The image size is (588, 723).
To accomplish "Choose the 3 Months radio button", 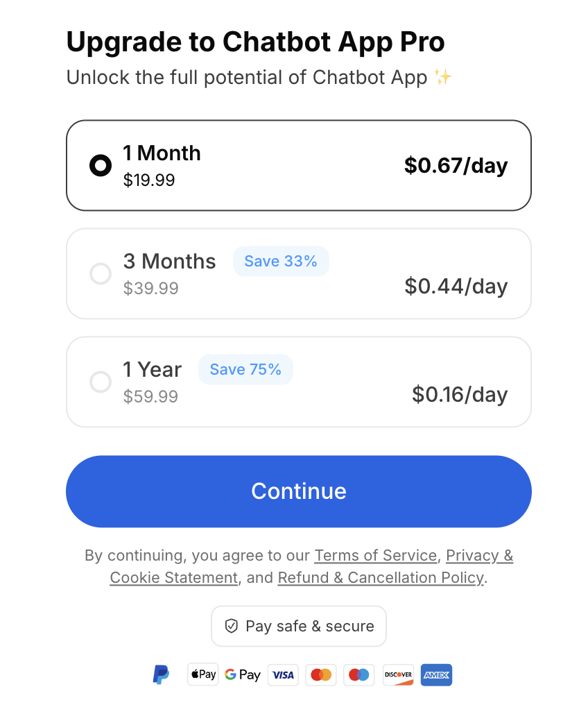I will click(x=101, y=274).
